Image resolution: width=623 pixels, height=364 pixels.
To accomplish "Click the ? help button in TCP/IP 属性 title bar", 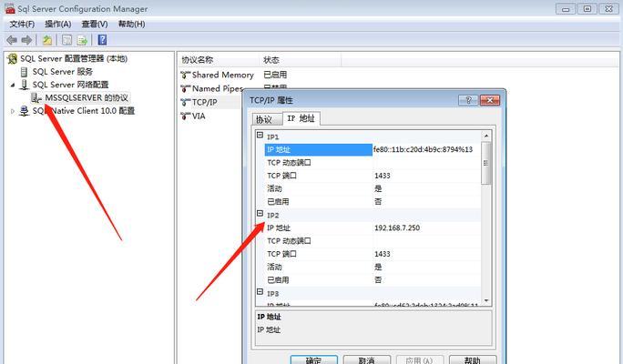I will (468, 100).
